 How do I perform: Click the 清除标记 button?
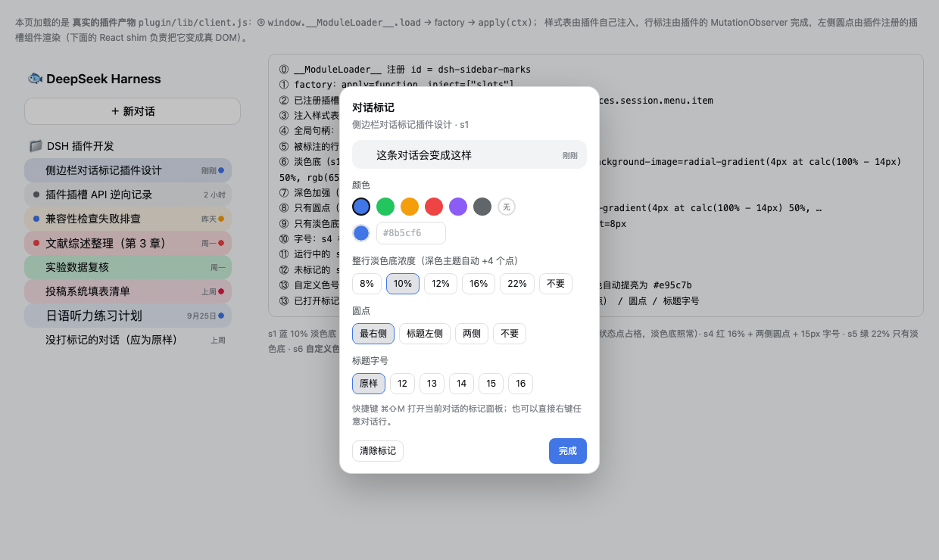pyautogui.click(x=378, y=451)
